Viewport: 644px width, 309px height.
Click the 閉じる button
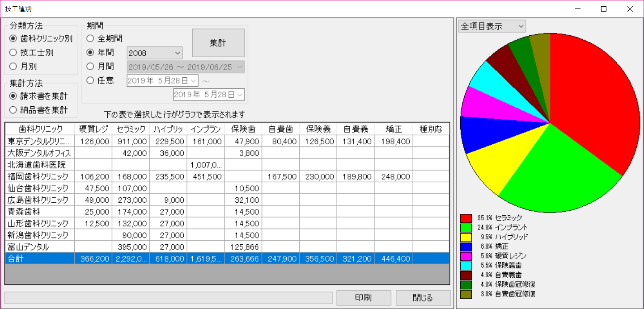pyautogui.click(x=423, y=298)
